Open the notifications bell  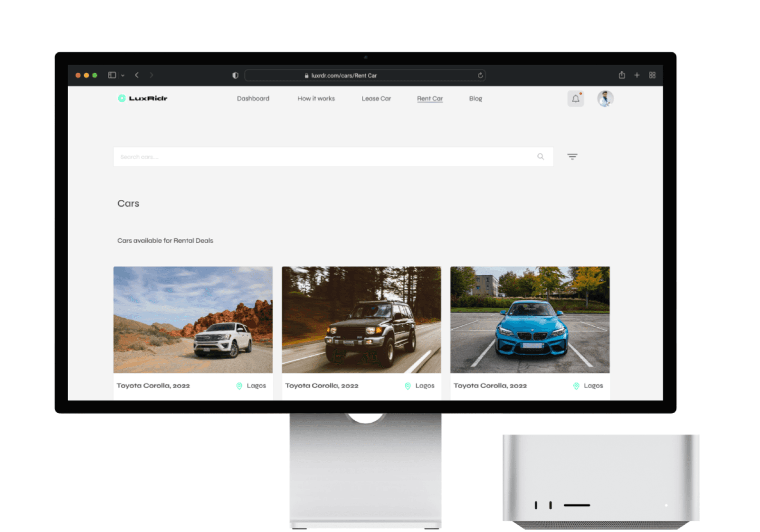[x=576, y=99]
